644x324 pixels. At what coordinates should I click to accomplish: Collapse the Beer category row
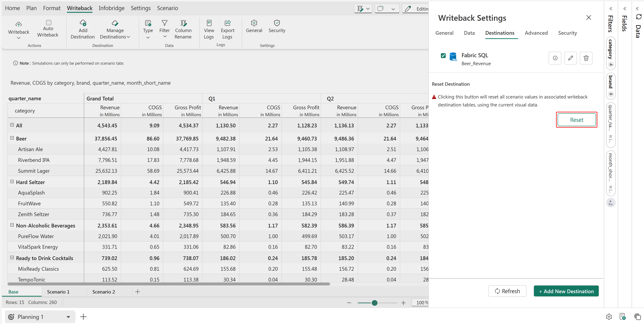pos(12,138)
